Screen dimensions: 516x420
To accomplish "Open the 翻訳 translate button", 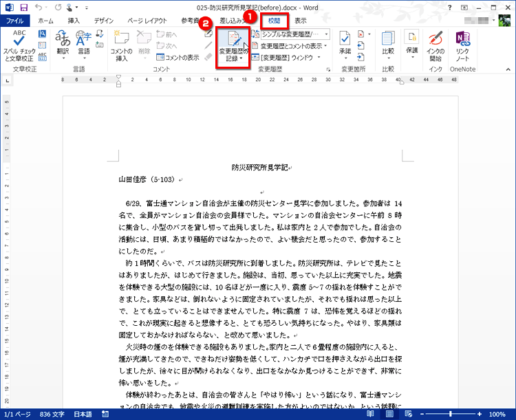I will (63, 45).
